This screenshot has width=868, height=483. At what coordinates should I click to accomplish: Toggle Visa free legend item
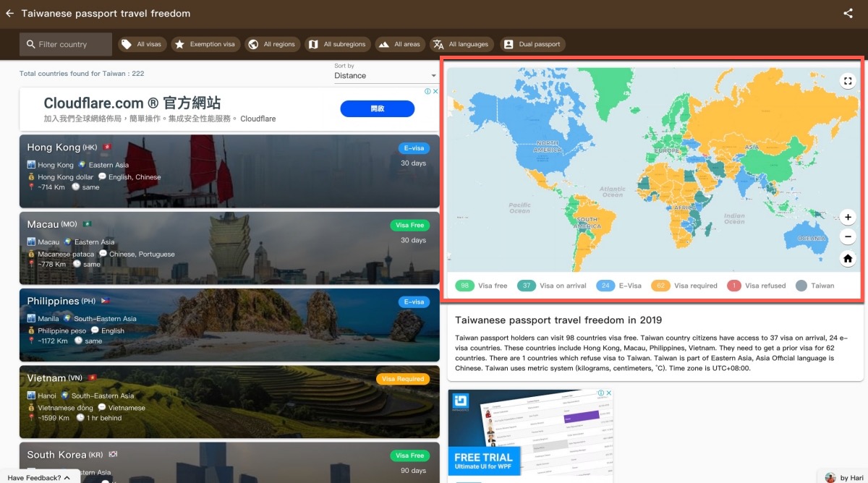coord(481,286)
